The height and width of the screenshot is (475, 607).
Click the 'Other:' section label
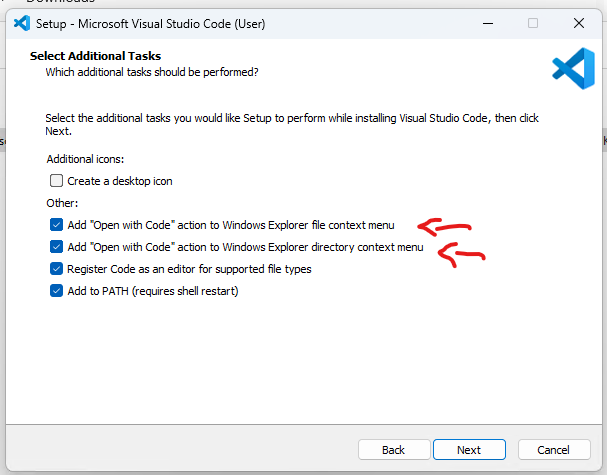(62, 203)
